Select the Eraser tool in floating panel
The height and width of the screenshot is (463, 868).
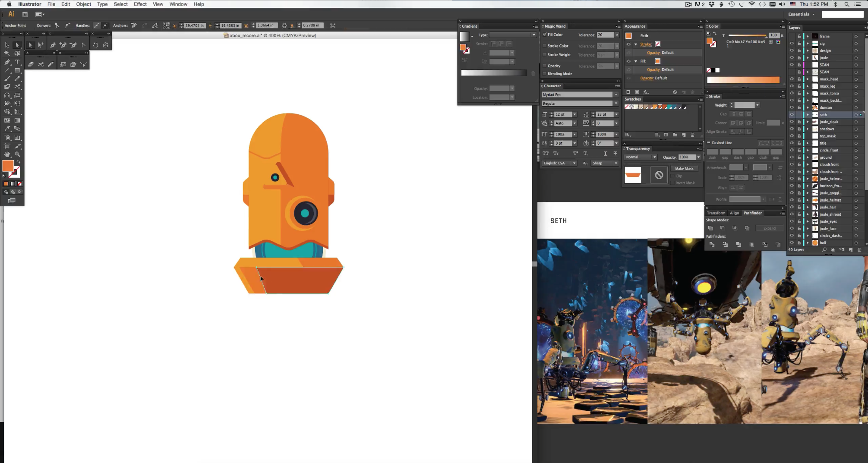31,64
